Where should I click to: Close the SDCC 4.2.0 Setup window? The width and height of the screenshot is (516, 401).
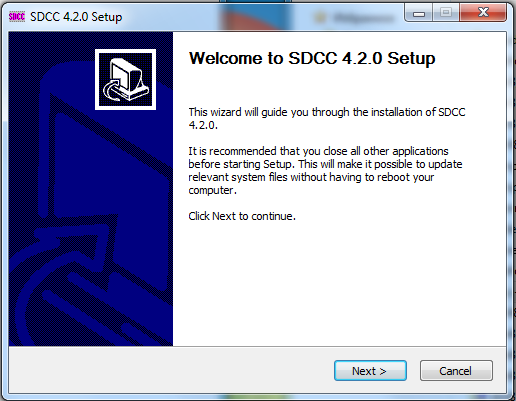point(483,13)
